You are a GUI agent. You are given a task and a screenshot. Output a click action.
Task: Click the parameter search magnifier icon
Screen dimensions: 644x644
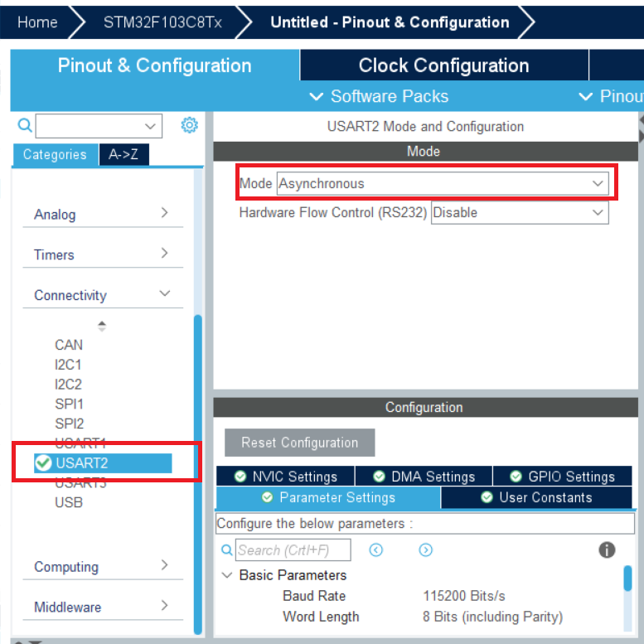[x=227, y=550]
